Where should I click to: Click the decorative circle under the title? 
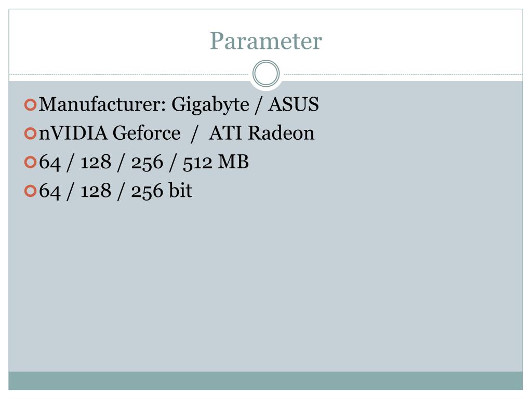coord(266,74)
